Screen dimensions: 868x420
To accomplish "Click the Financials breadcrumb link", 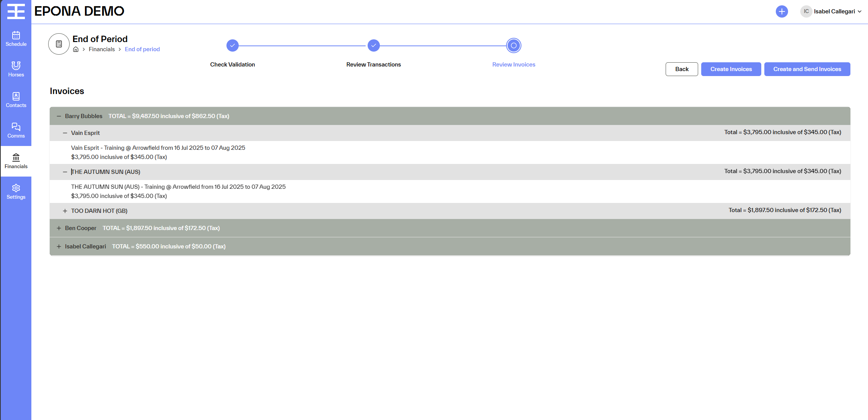I will [x=102, y=49].
